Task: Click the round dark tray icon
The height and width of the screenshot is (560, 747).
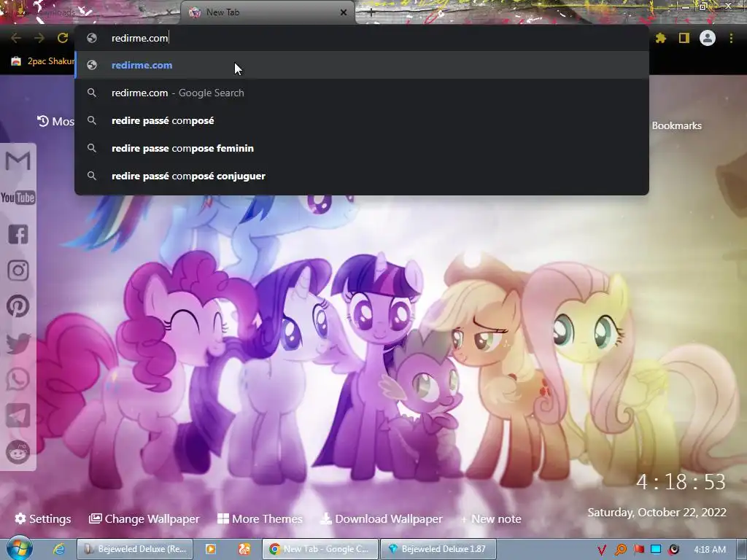Action: coord(673,550)
